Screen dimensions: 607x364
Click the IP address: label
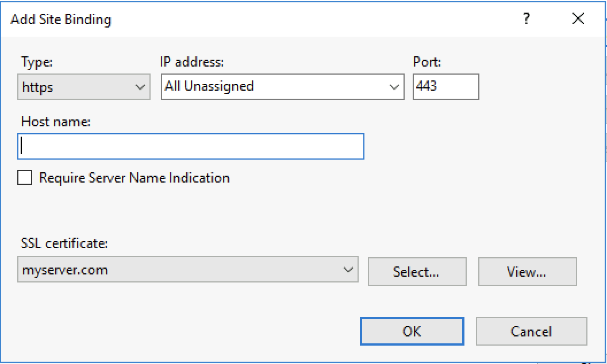191,62
